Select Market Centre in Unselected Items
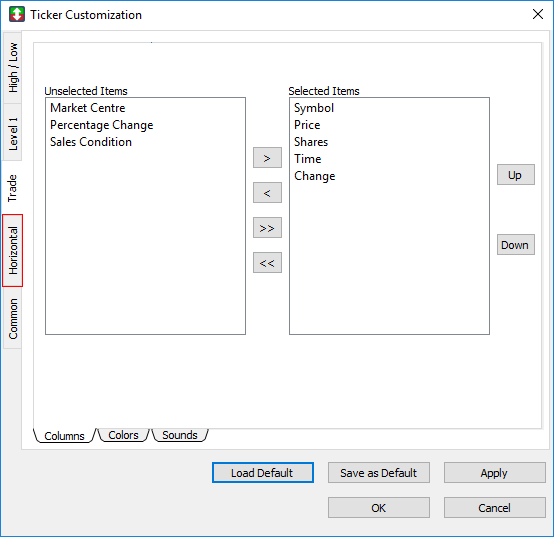The image size is (554, 537). [88, 108]
